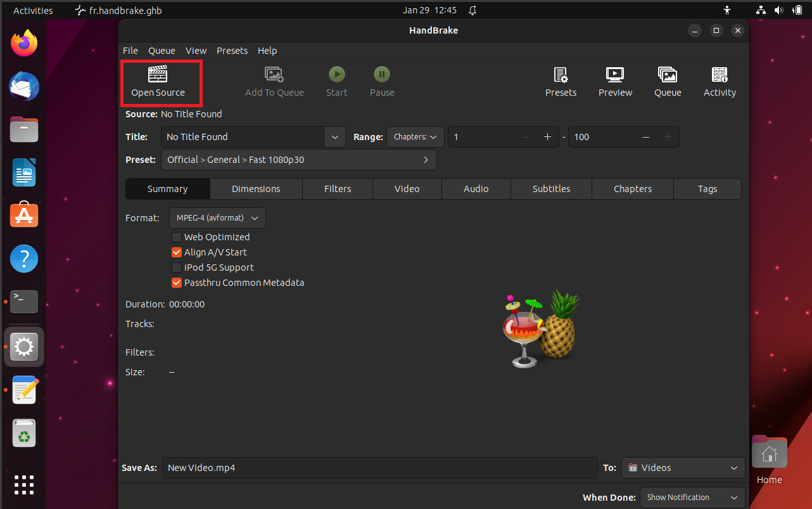Change the Format to another container
Screen dimensions: 812x509
click(217, 217)
